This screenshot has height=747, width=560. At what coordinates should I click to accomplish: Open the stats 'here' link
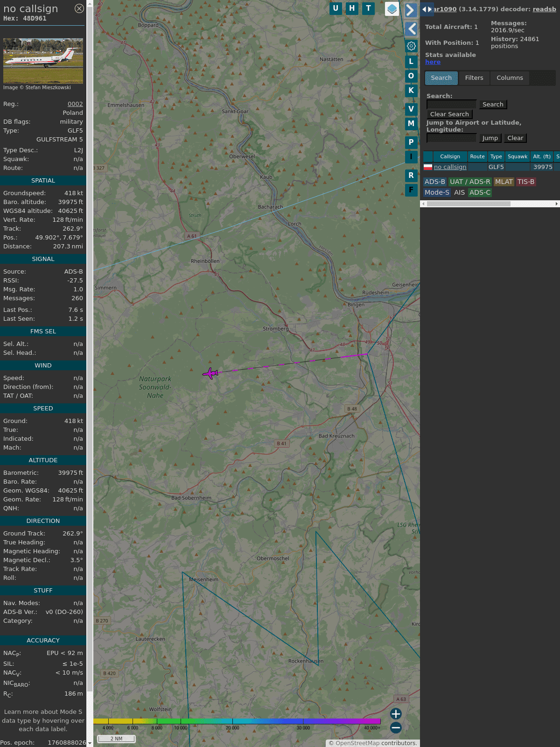(433, 62)
